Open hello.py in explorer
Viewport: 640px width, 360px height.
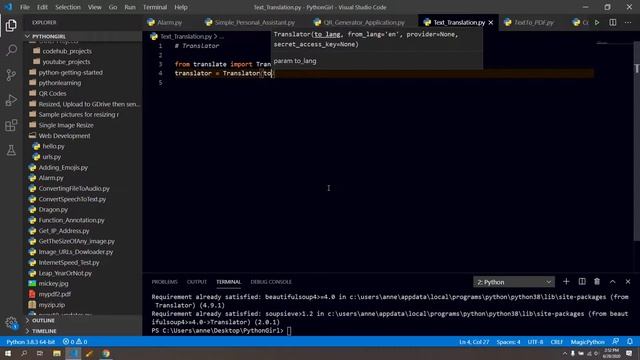(x=53, y=146)
